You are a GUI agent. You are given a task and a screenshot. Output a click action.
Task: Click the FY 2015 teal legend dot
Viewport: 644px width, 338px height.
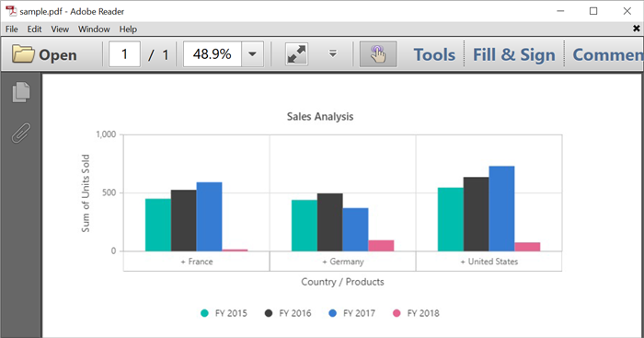[204, 313]
